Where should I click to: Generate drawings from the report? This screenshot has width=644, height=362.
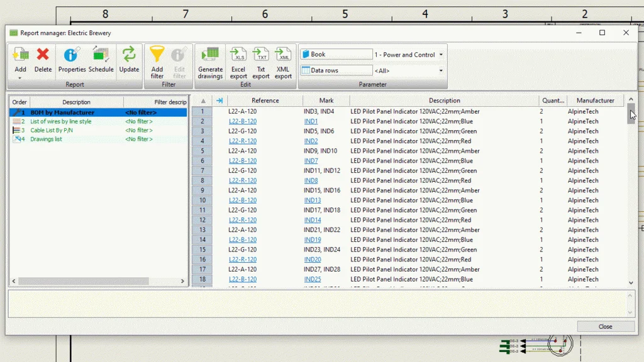210,58
